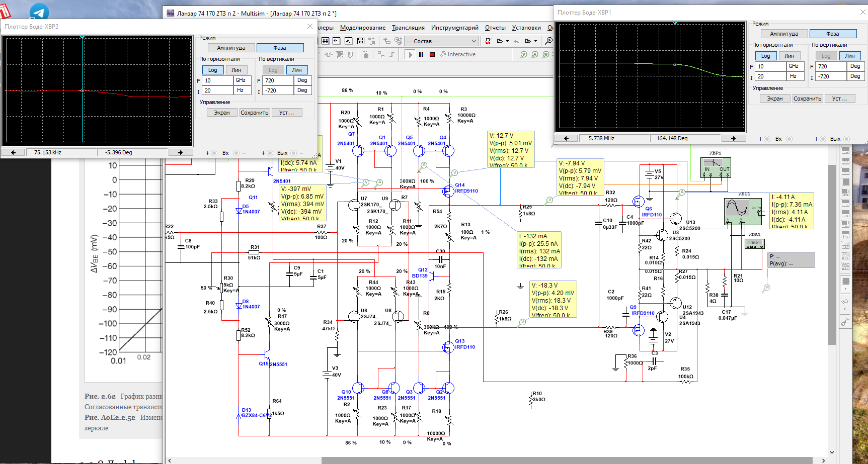Screen dimensions: 868x464
Task: Click Экран in XBP1 plotter
Action: coord(775,99)
